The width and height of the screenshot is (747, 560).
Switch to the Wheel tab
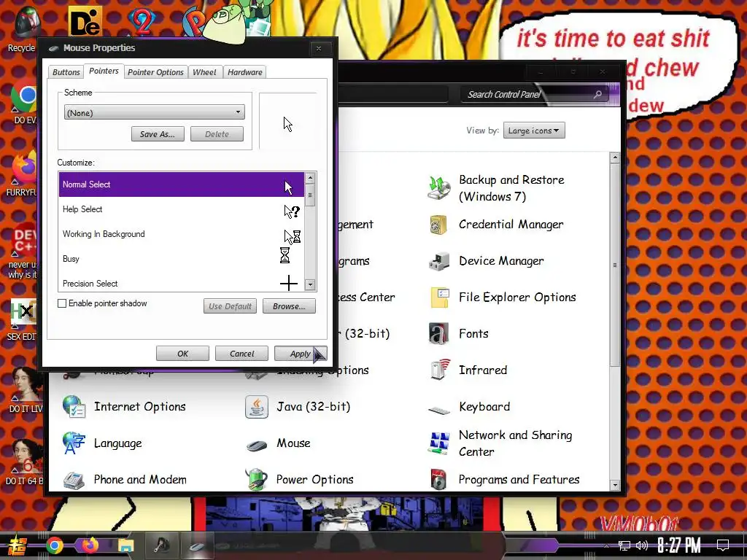point(204,72)
